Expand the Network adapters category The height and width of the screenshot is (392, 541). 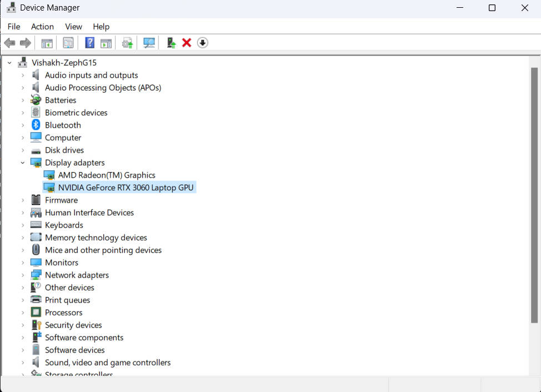22,274
